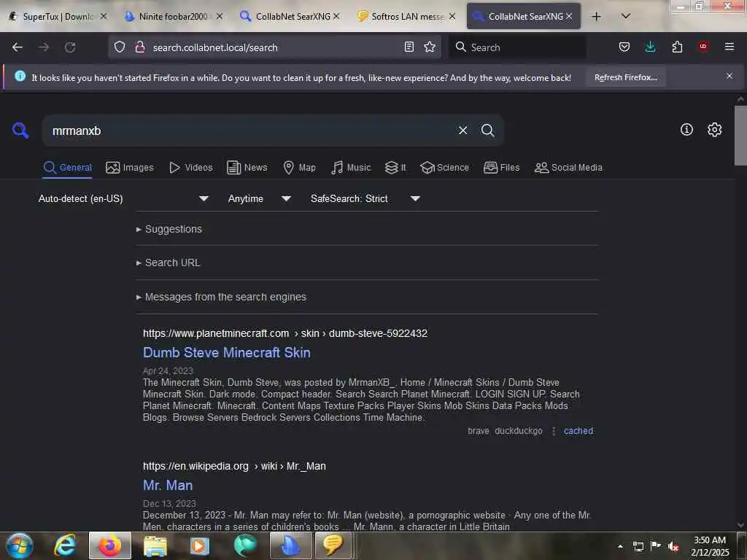Select the Social Media search category

pyautogui.click(x=568, y=168)
